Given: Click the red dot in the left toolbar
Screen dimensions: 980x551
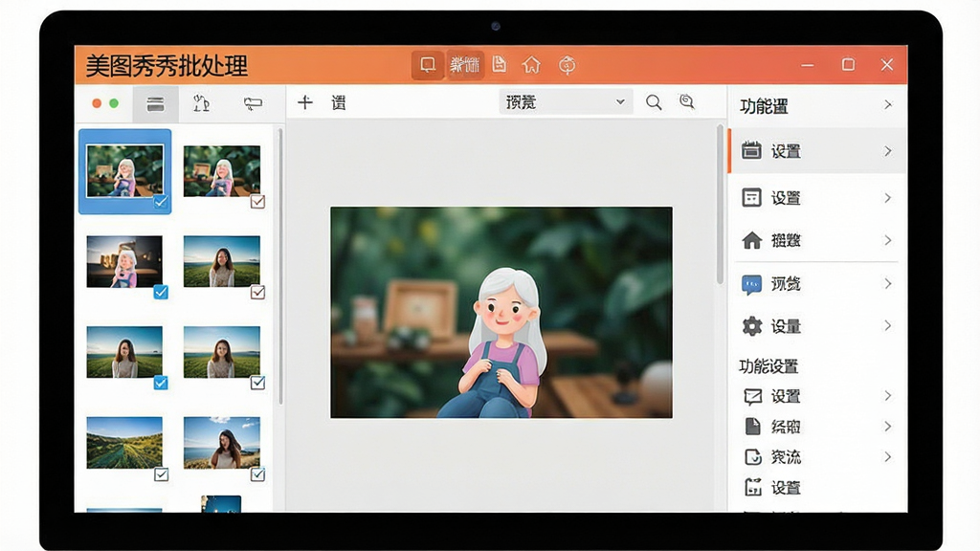Looking at the screenshot, I should click(97, 103).
